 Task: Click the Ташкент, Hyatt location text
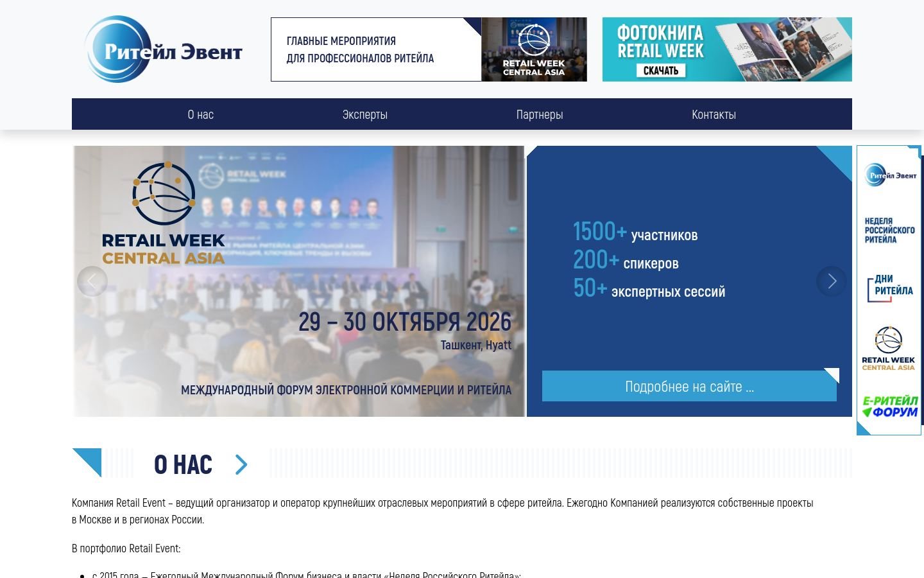point(476,346)
